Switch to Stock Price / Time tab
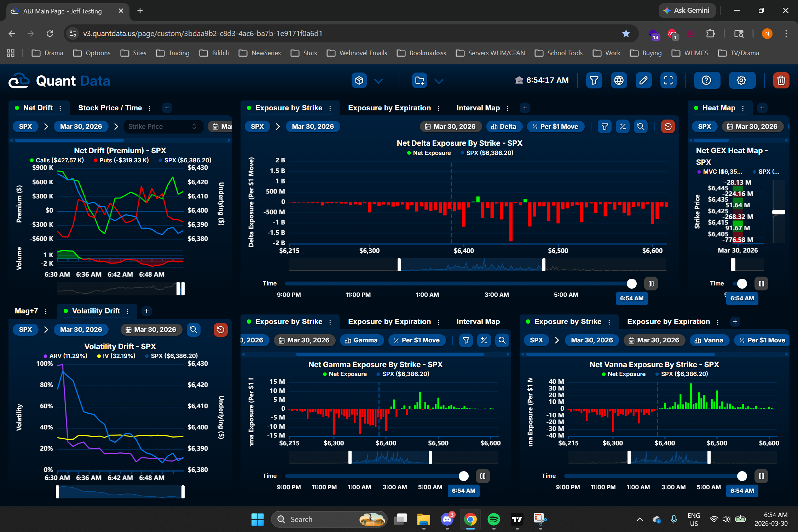 [110, 108]
